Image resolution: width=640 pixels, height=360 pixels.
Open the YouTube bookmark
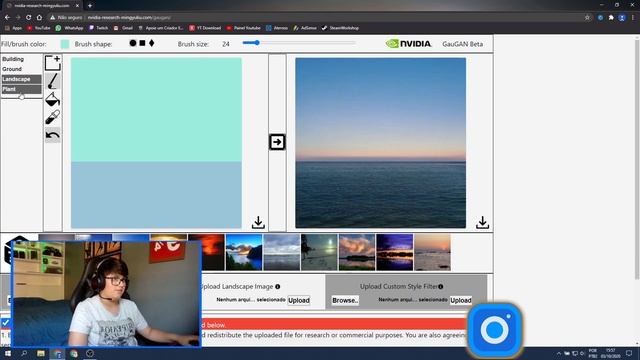(x=39, y=28)
